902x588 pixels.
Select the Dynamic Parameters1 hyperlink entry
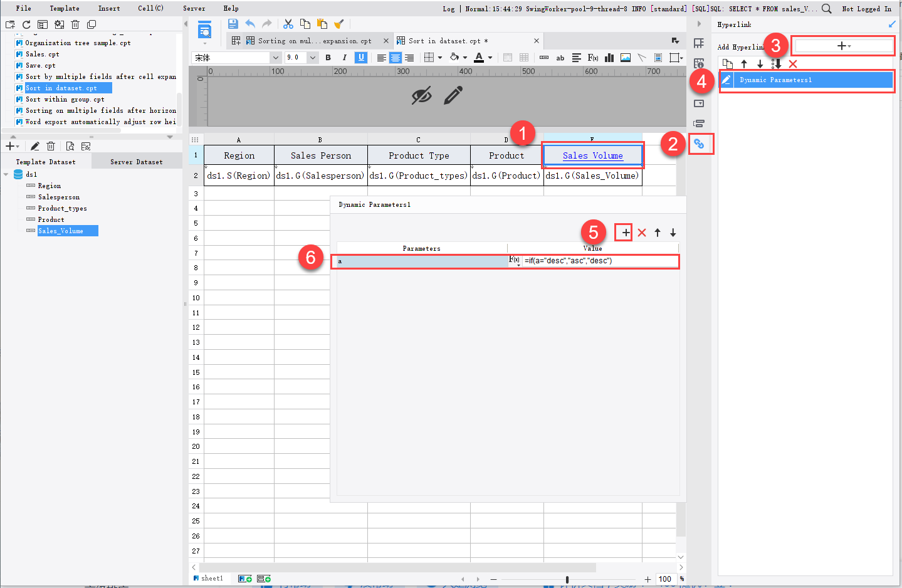pyautogui.click(x=806, y=80)
